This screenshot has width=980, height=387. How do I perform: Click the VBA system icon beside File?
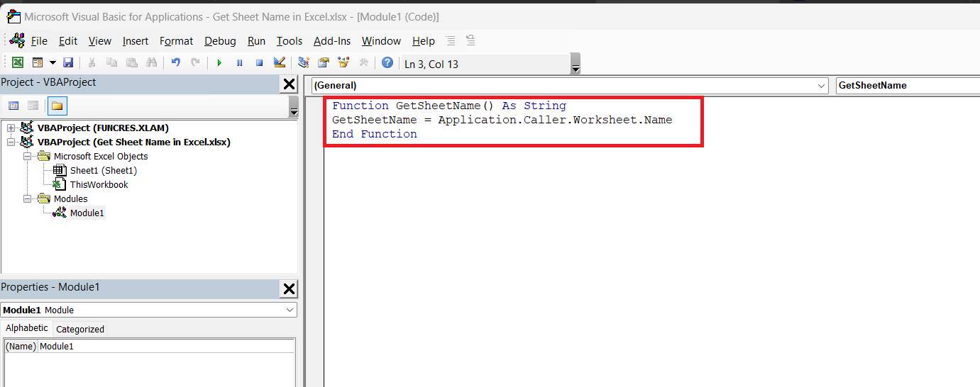[x=16, y=40]
